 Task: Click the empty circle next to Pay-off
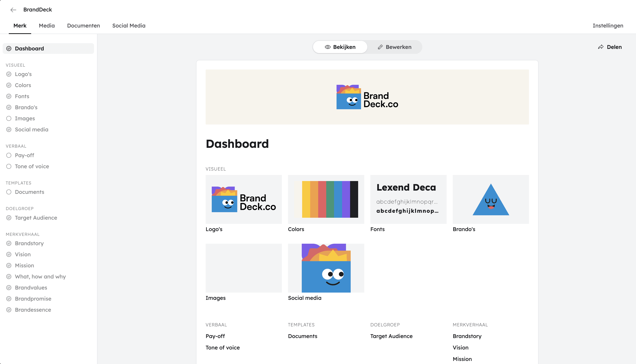(9, 155)
